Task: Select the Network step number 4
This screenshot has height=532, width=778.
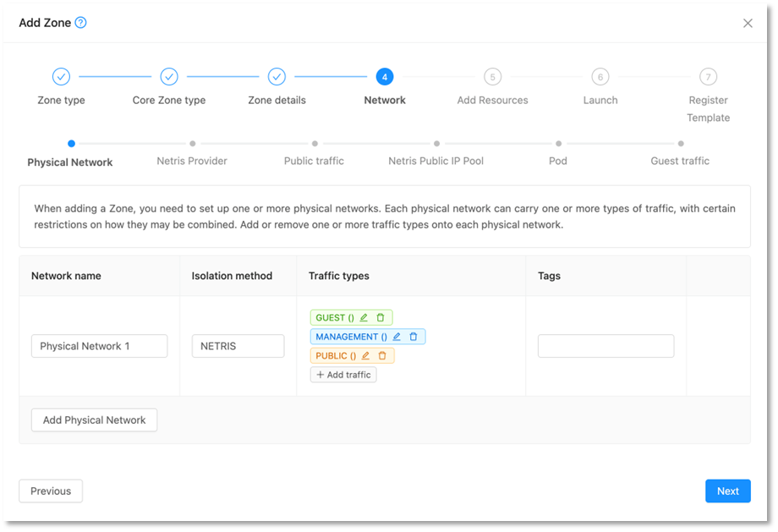Action: pos(385,77)
